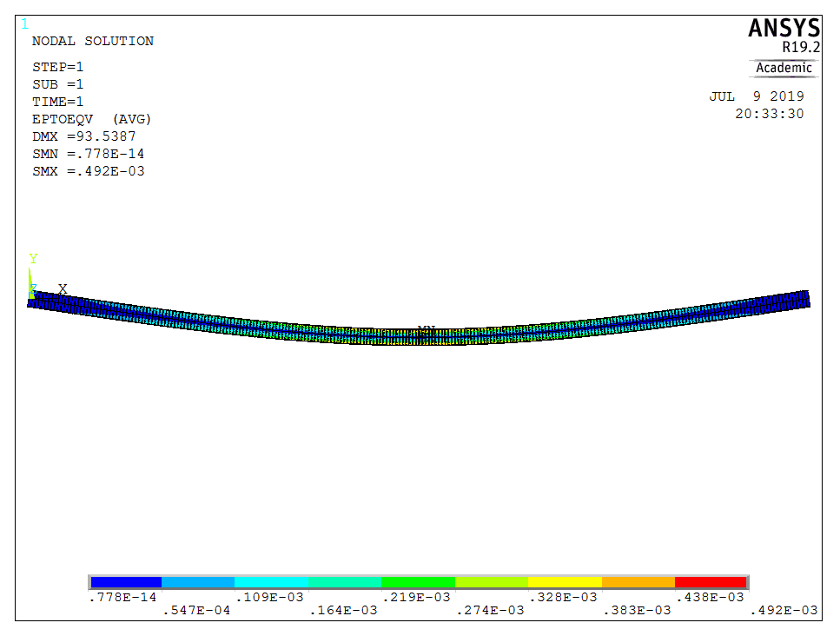Click the right end of the beam
The image size is (840, 636).
coord(803,299)
